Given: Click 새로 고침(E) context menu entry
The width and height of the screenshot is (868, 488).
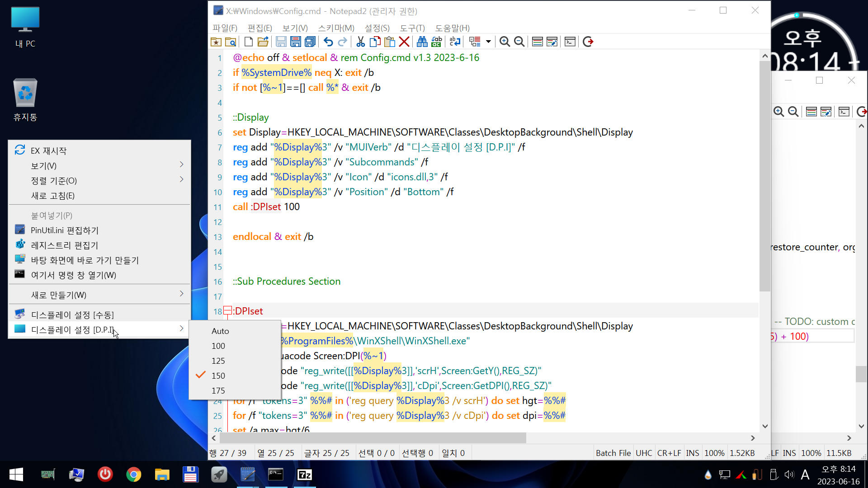Looking at the screenshot, I should pyautogui.click(x=99, y=195).
